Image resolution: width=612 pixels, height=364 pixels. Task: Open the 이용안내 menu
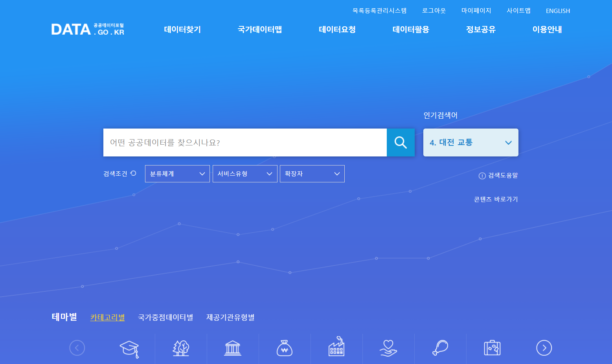click(547, 29)
